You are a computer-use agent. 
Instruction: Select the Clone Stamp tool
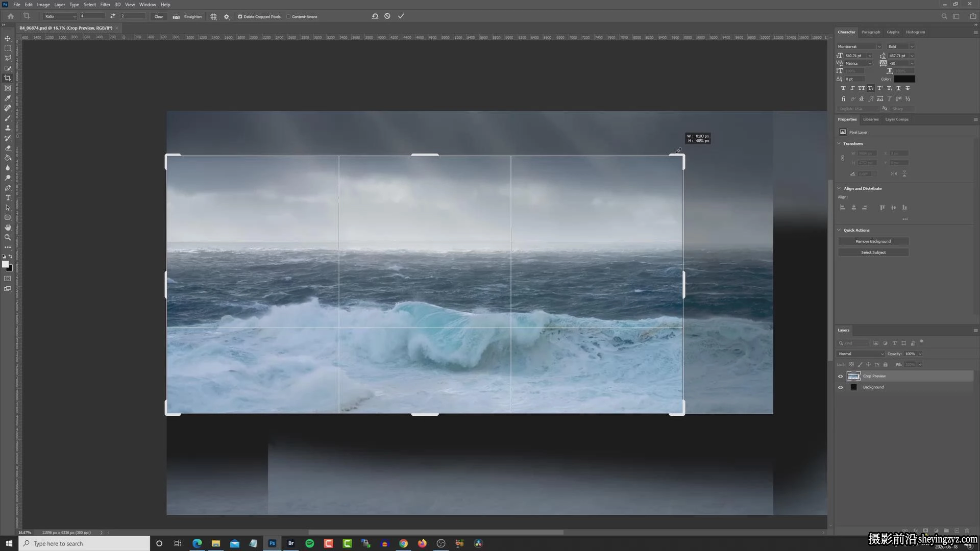pos(8,128)
